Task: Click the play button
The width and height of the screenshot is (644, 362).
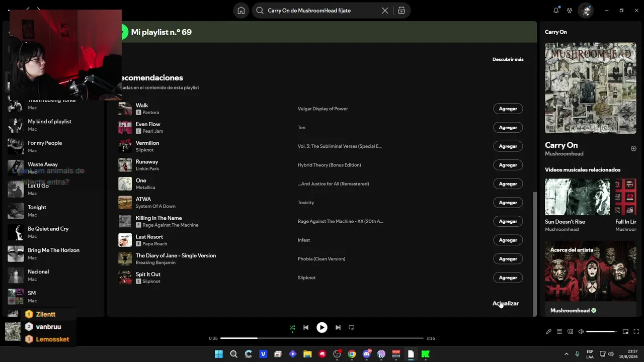Action: tap(322, 327)
